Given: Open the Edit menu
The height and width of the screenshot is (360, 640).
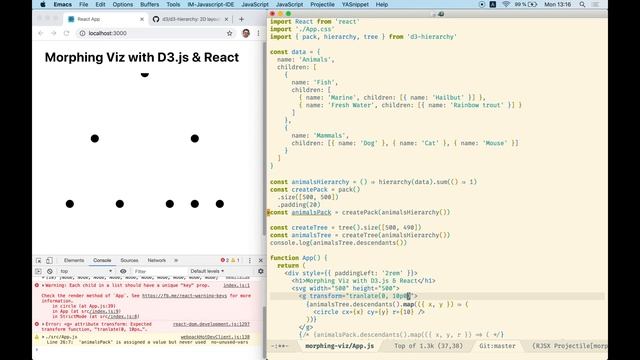Looking at the screenshot, I should [100, 4].
